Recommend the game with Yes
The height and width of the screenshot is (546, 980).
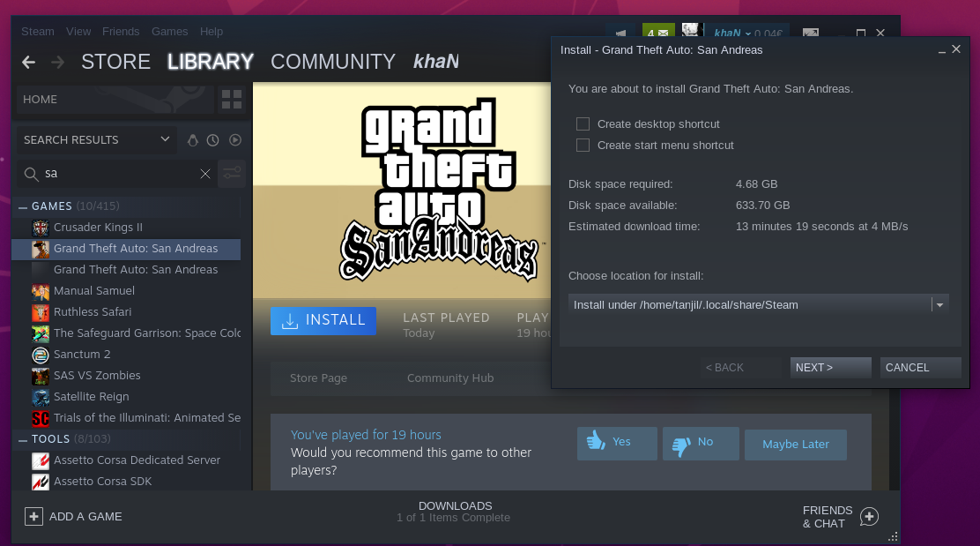[617, 444]
